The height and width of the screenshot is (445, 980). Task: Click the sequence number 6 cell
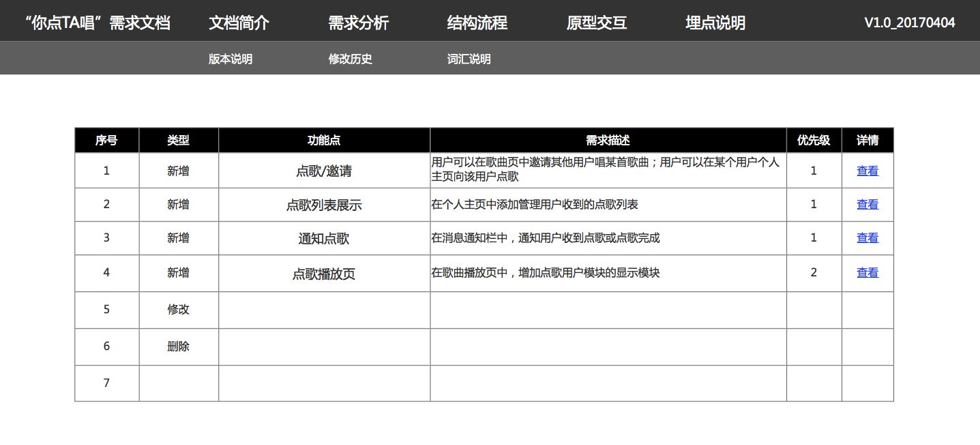(x=106, y=346)
